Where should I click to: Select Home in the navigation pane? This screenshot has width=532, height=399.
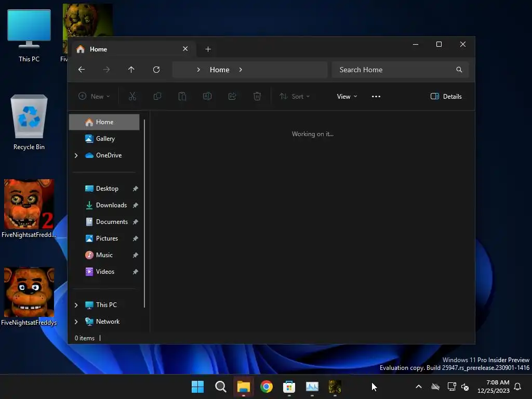(104, 122)
